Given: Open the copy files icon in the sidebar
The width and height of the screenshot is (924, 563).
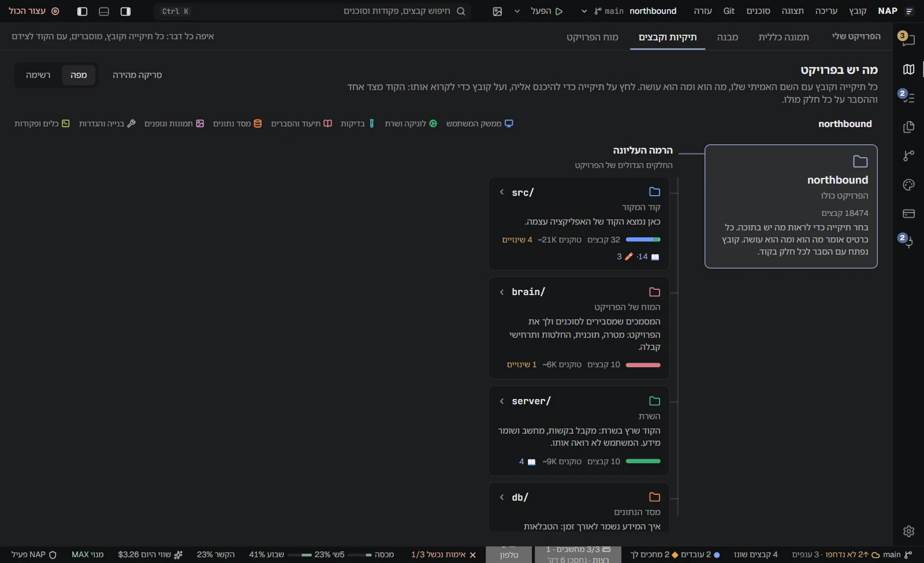Looking at the screenshot, I should tap(908, 127).
